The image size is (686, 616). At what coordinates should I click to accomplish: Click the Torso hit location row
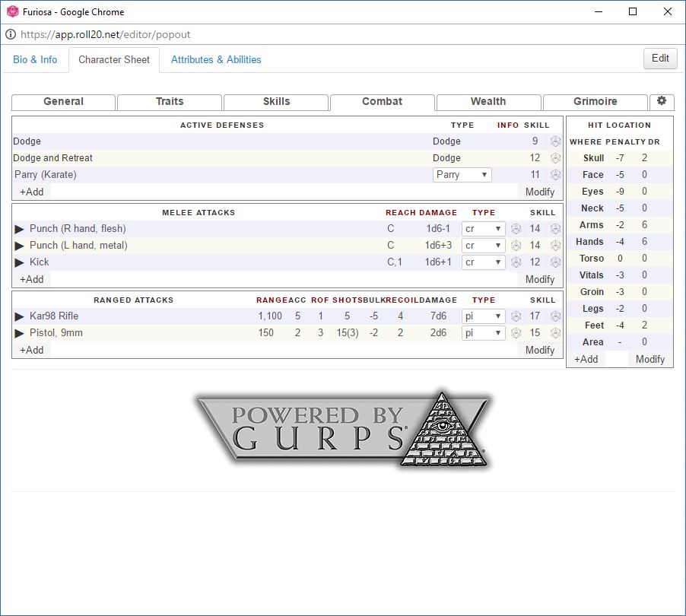(x=620, y=259)
